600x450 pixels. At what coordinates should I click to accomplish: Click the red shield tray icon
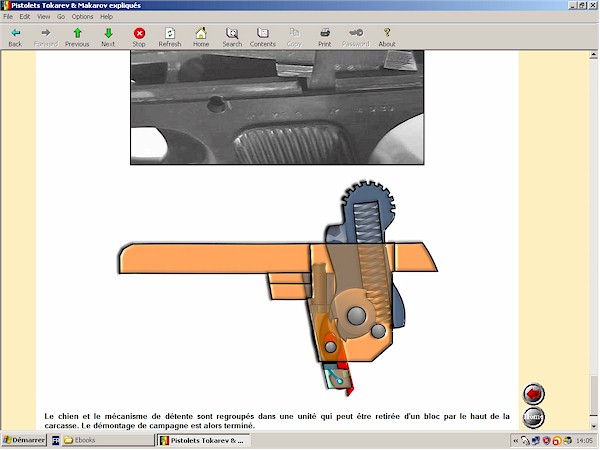[546, 441]
